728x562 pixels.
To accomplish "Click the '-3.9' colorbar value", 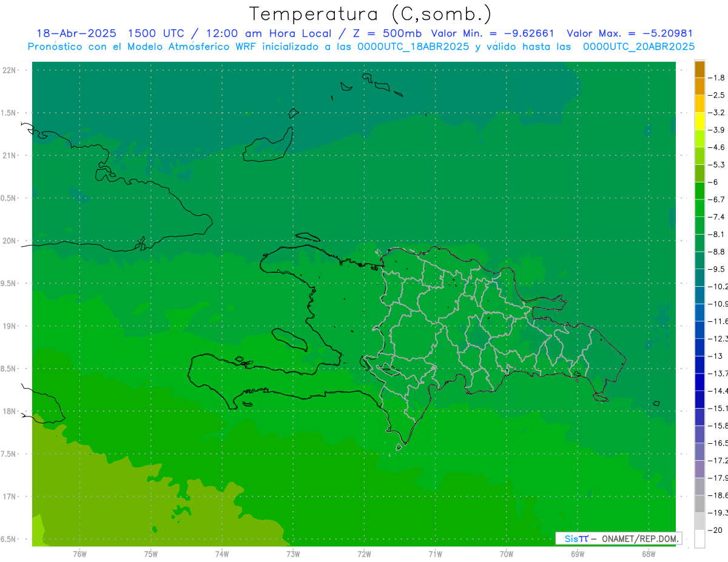I will [x=716, y=130].
